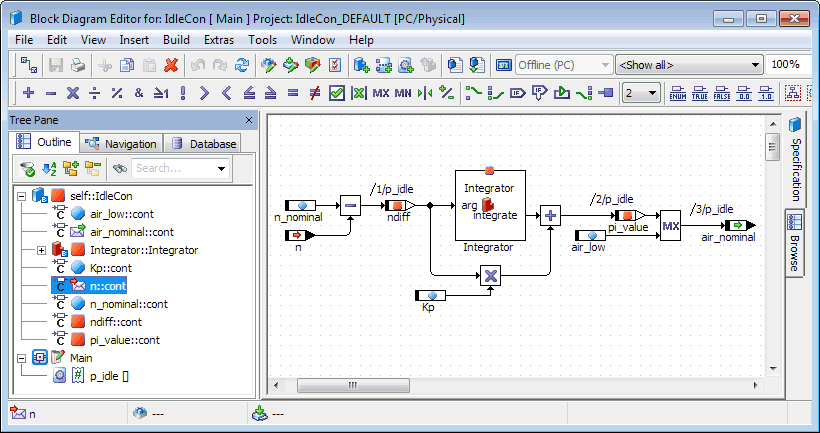Viewport: 820px width, 433px height.
Task: Select the Or operator (≥1) icon
Action: pos(161,94)
